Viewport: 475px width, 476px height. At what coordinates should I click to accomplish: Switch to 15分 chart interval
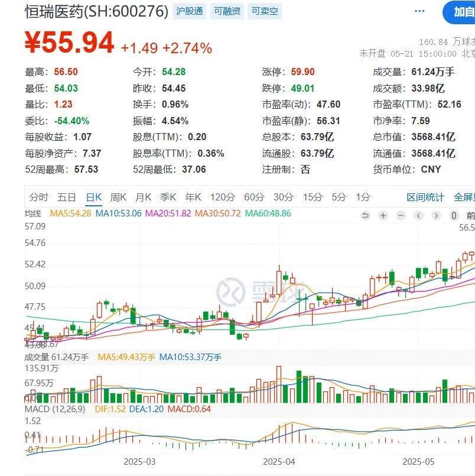point(313,197)
